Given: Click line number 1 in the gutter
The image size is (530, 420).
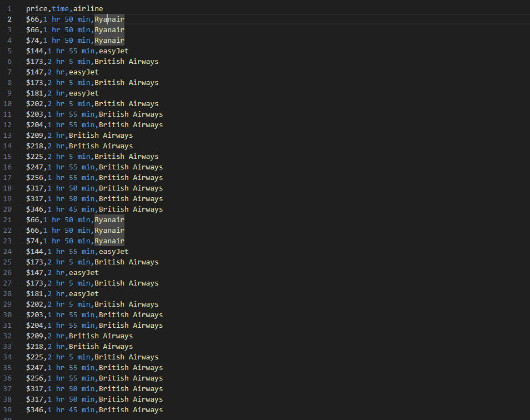Looking at the screenshot, I should (x=9, y=9).
